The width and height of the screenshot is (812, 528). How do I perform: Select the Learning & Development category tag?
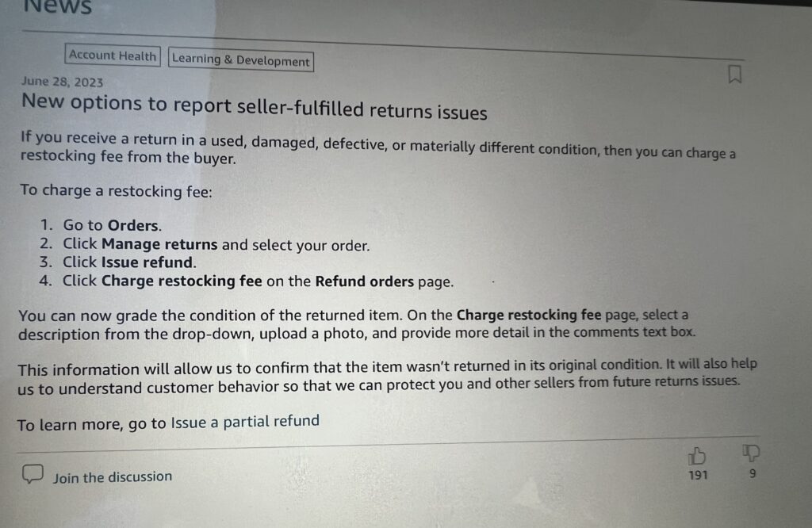(x=240, y=60)
